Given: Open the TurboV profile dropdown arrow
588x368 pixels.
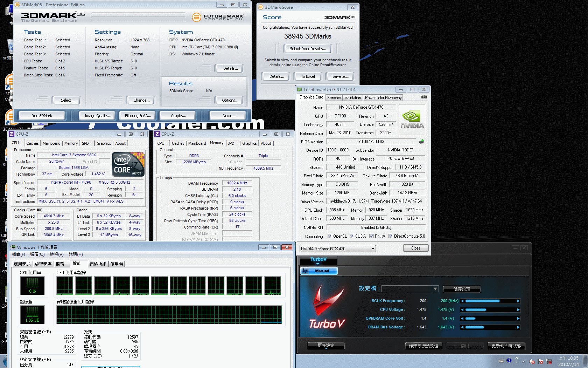Looking at the screenshot, I should pyautogui.click(x=435, y=289).
